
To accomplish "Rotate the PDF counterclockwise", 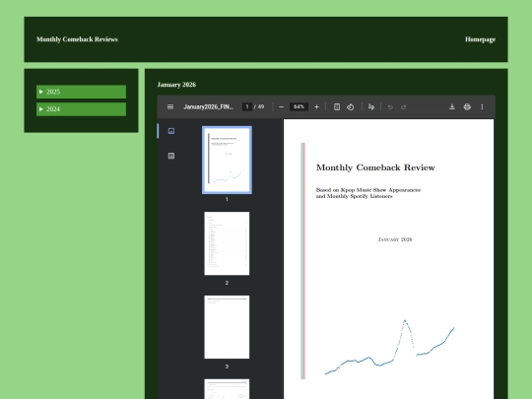I will pyautogui.click(x=351, y=106).
